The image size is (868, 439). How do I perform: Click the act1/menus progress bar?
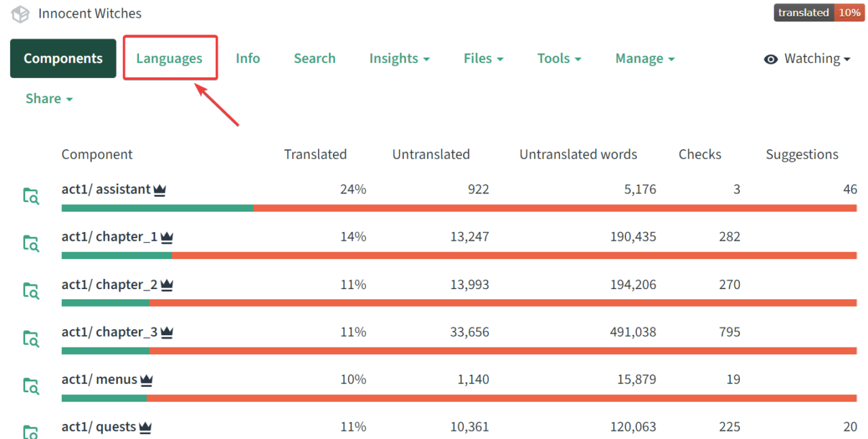tap(458, 398)
